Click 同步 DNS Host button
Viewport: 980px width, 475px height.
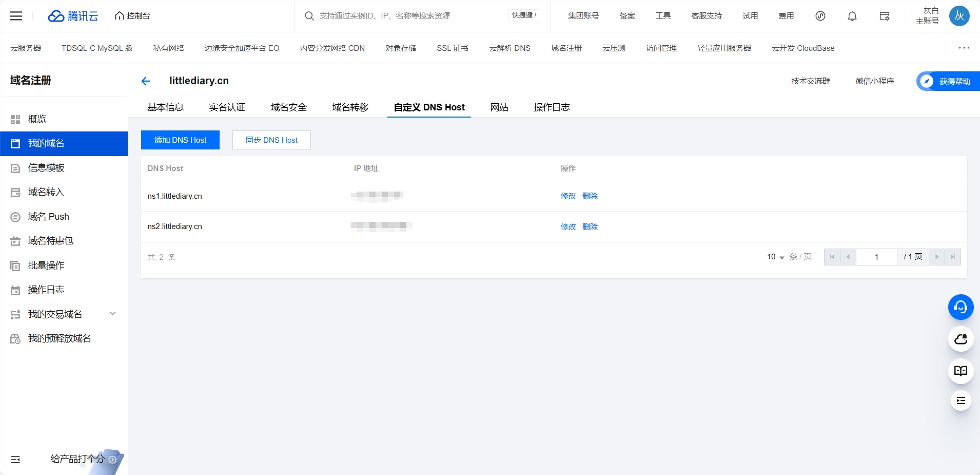[271, 140]
